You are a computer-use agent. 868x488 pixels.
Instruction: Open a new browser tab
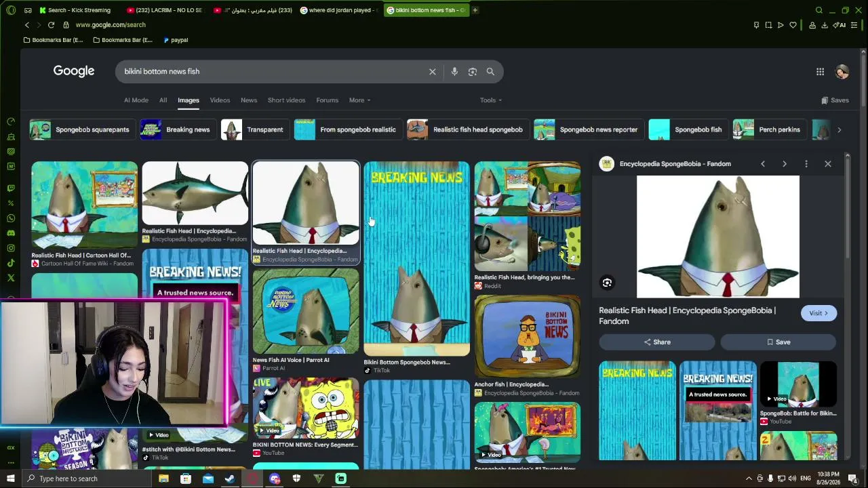pyautogui.click(x=475, y=10)
